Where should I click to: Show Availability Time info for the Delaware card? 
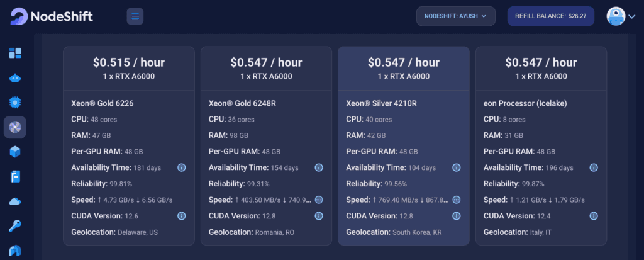pos(182,168)
